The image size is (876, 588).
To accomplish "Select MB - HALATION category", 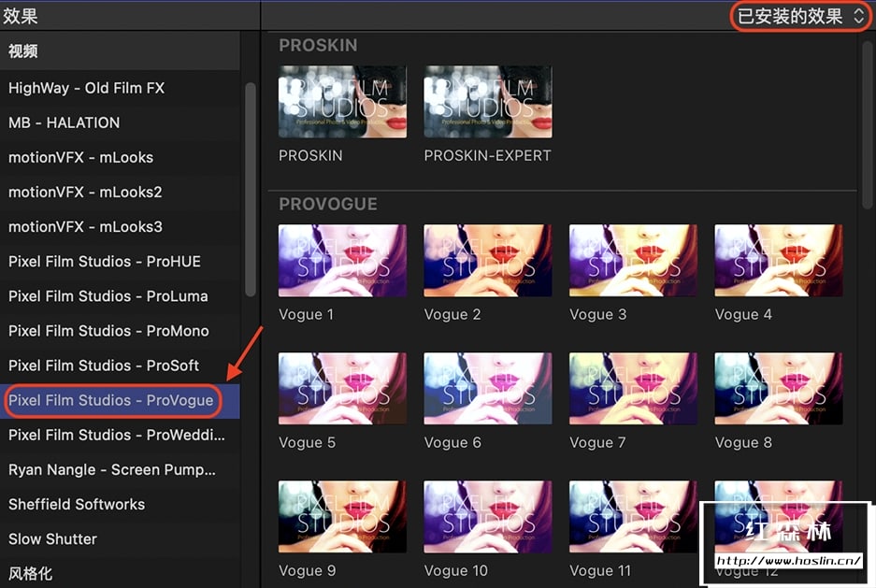I will pos(120,122).
